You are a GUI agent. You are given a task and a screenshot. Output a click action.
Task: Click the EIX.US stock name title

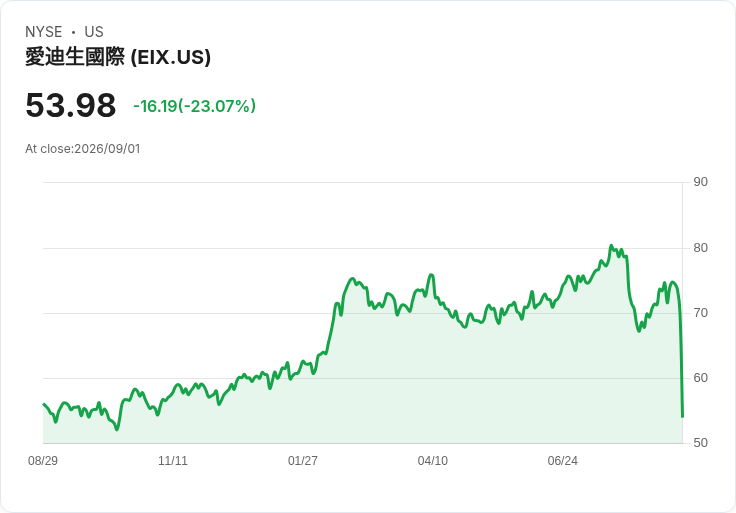[x=118, y=57]
